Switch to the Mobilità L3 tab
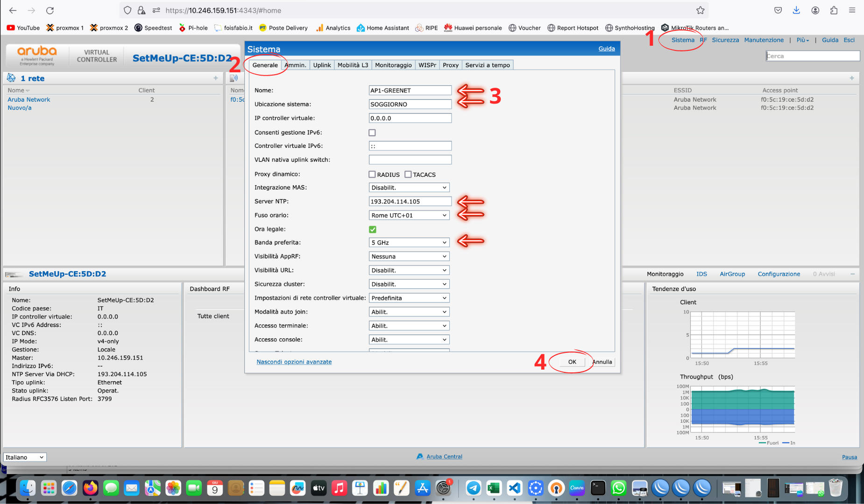The height and width of the screenshot is (504, 864). pyautogui.click(x=353, y=65)
